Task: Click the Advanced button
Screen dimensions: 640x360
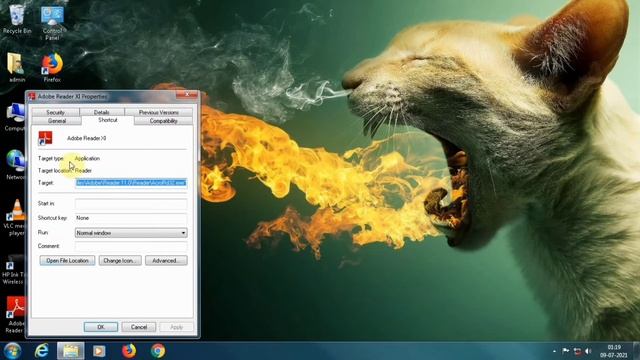Action: pyautogui.click(x=166, y=260)
